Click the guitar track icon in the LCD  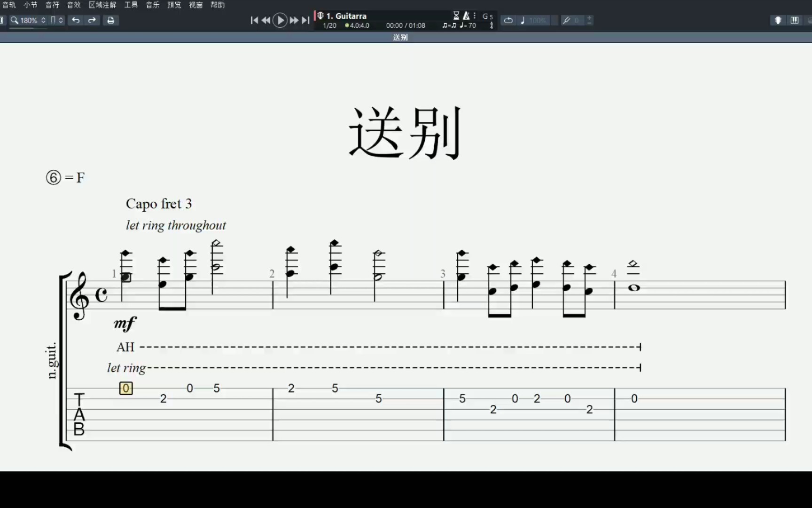pos(320,16)
